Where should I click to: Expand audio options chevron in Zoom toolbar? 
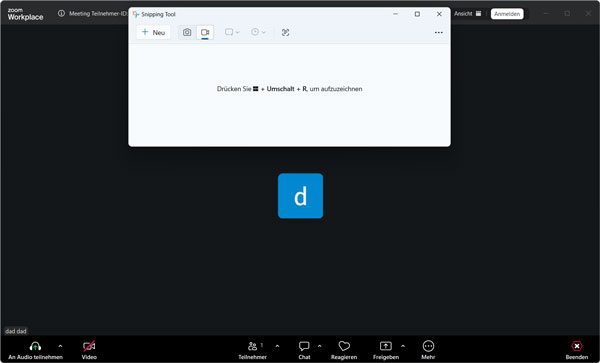click(60, 346)
